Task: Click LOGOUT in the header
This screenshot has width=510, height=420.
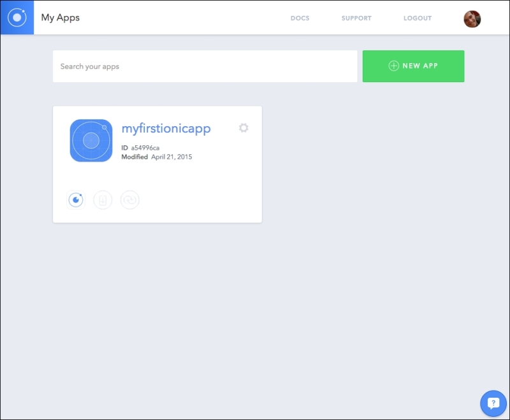Action: pyautogui.click(x=418, y=18)
